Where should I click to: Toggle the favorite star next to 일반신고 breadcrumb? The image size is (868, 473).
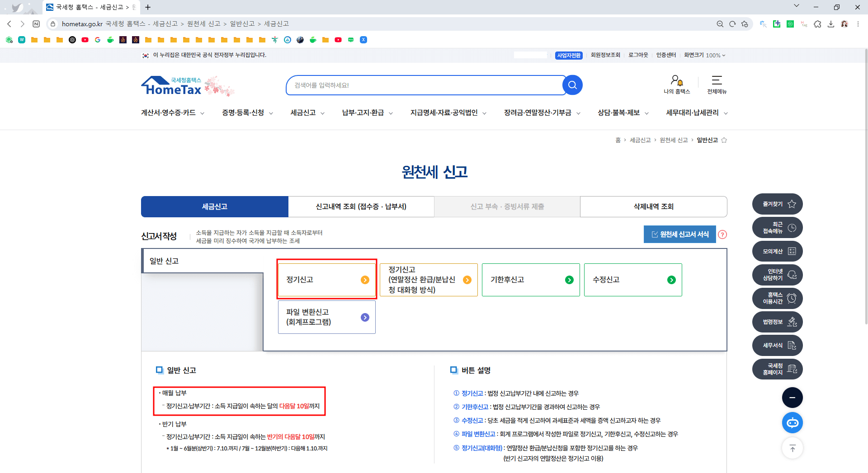(x=724, y=140)
